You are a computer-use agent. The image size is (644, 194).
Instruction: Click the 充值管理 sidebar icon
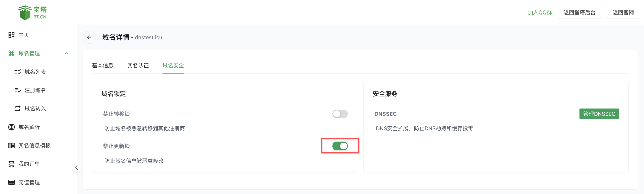11,182
